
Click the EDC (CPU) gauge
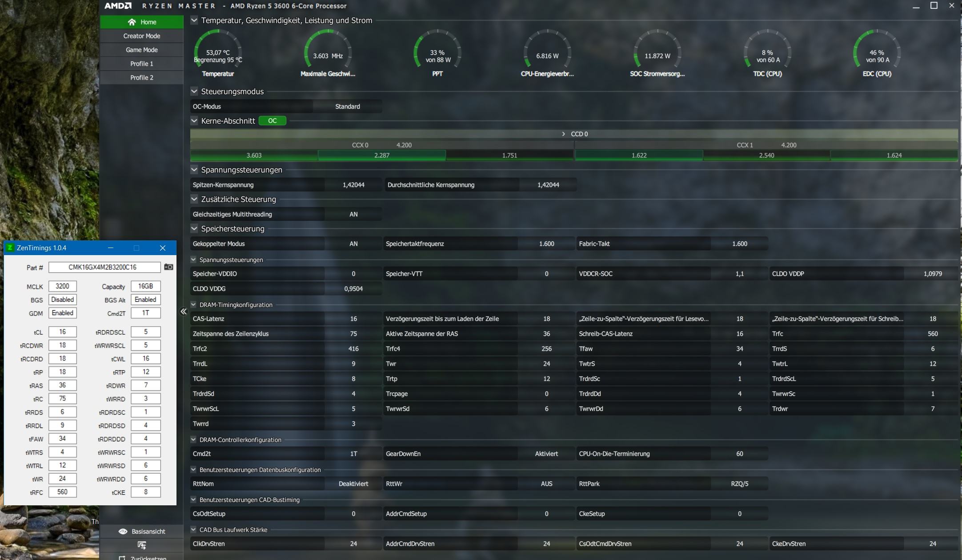pos(877,53)
